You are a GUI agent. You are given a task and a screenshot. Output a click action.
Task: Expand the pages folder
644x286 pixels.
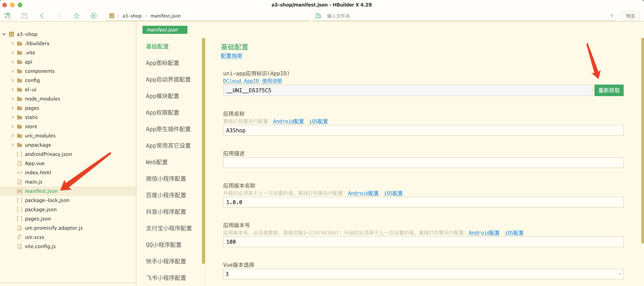click(12, 108)
